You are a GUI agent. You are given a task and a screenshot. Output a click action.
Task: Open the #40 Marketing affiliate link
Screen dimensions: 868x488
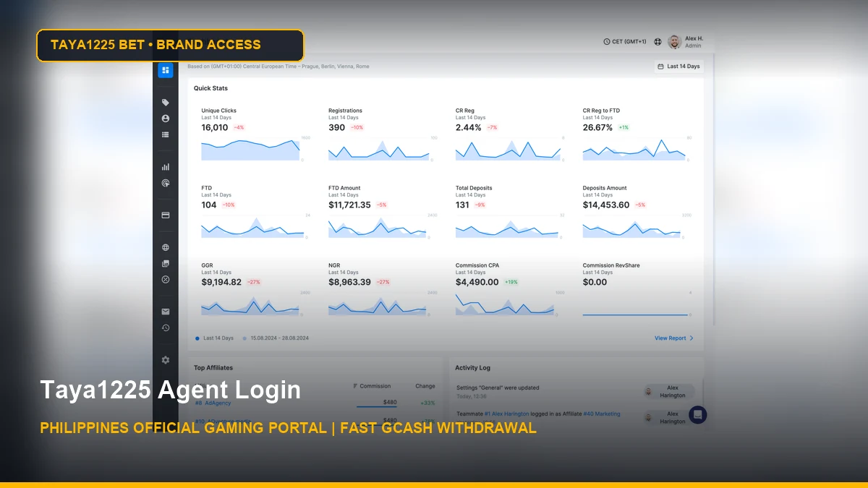603,414
